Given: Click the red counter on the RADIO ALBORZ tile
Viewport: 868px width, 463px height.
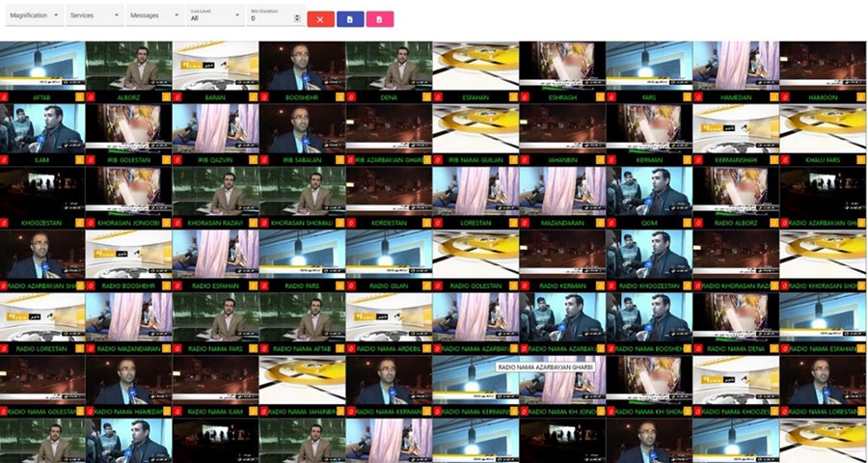Looking at the screenshot, I should click(698, 223).
